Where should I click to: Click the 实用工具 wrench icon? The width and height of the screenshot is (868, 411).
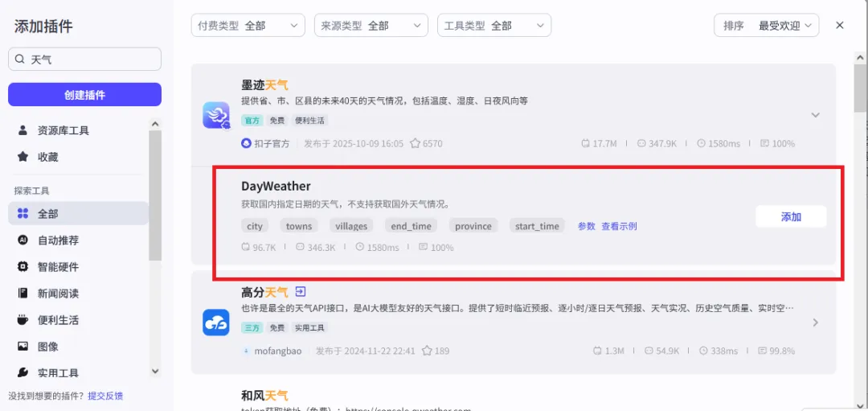click(23, 372)
